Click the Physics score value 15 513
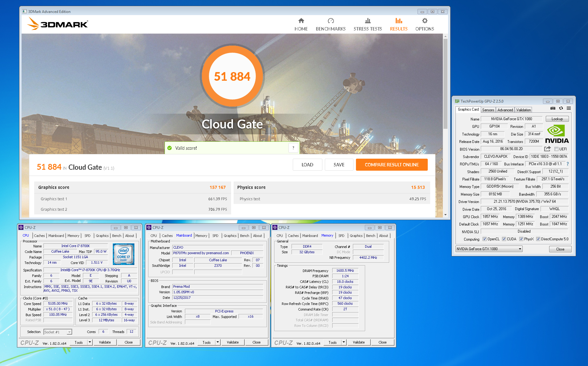The width and height of the screenshot is (588, 366). coord(418,187)
